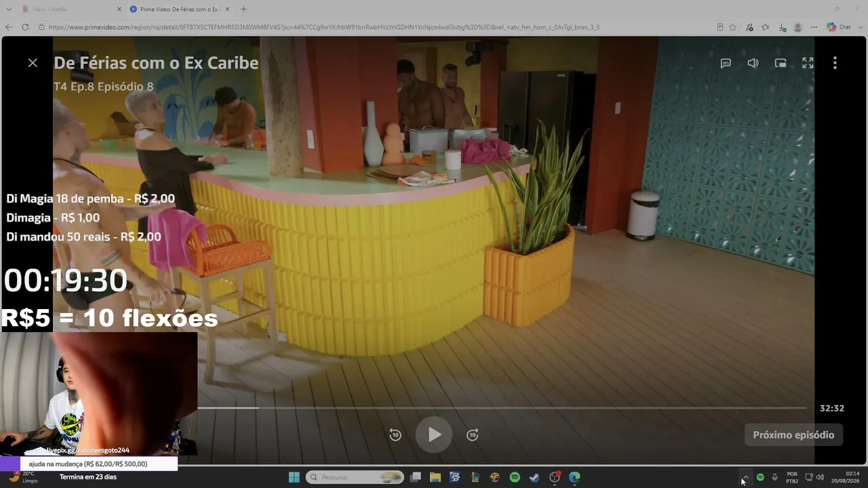Click the microphone tray icon
This screenshot has height=488, width=868.
(774, 477)
